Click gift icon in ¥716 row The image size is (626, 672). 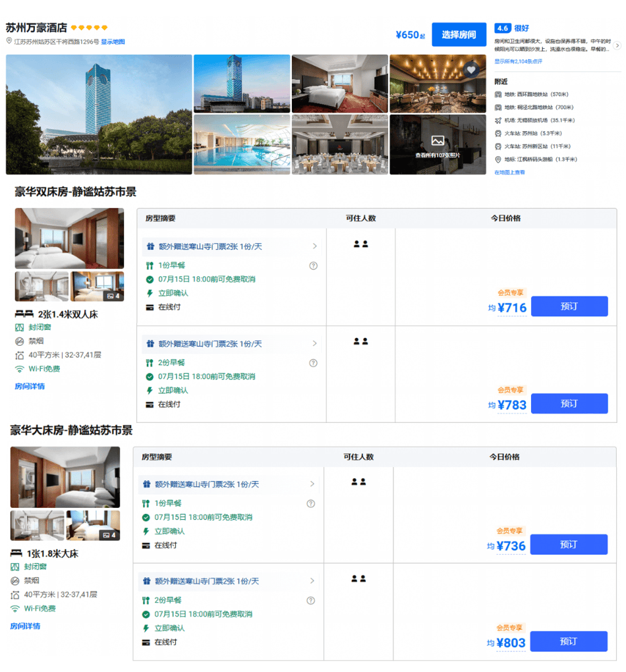(150, 246)
